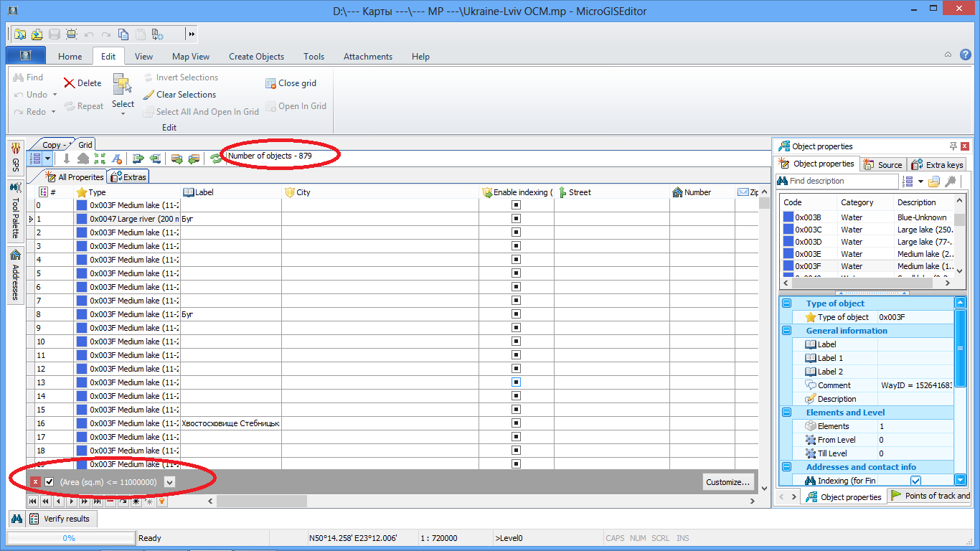Click the green refresh icon in grid toolbar
980x551 pixels.
click(216, 159)
